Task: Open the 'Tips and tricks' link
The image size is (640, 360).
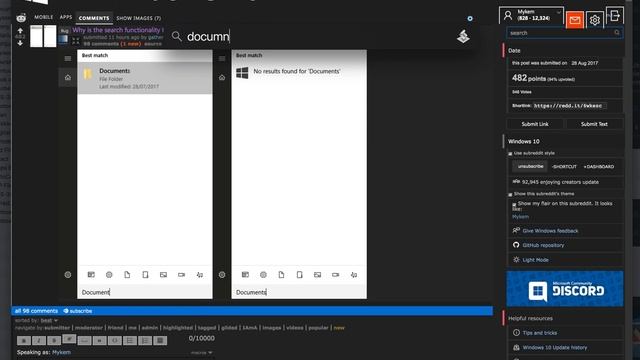Action: pyautogui.click(x=540, y=333)
